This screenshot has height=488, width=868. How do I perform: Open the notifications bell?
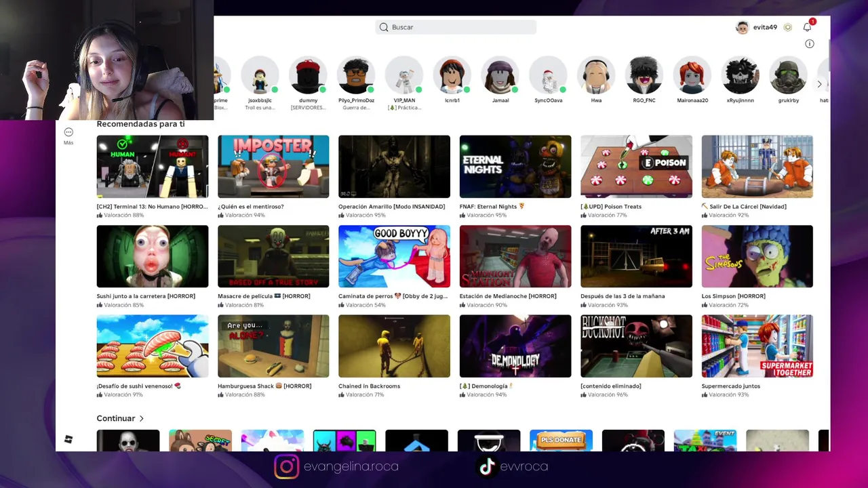coord(807,27)
